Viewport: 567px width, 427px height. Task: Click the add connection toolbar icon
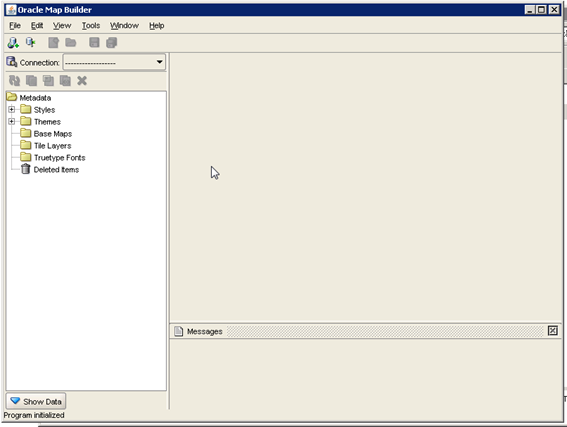[x=13, y=43]
